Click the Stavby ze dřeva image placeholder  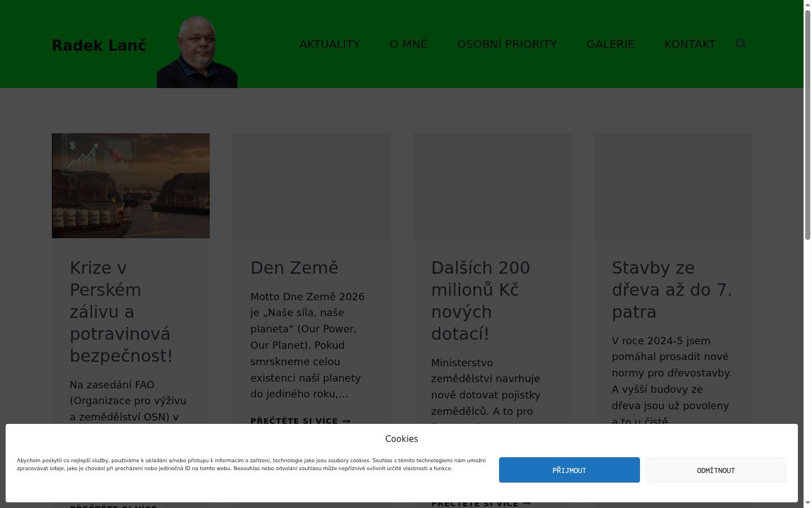(673, 186)
